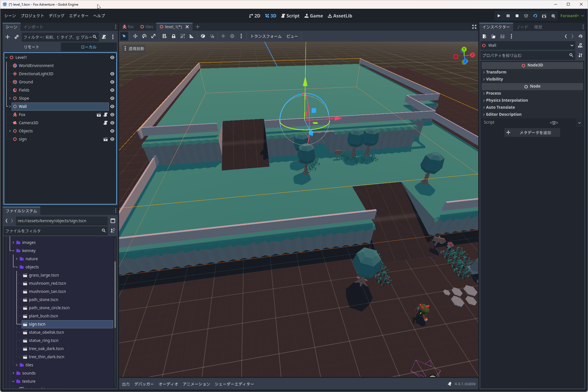Viewport: 588px width, 392px height.
Task: Select the Move mode tool icon
Action: pos(135,36)
